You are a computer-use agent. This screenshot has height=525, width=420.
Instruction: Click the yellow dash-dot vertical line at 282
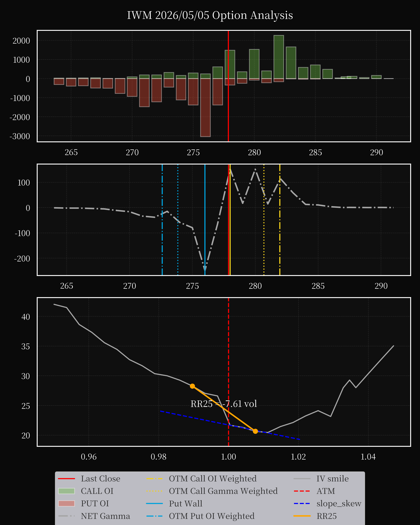[x=280, y=220]
